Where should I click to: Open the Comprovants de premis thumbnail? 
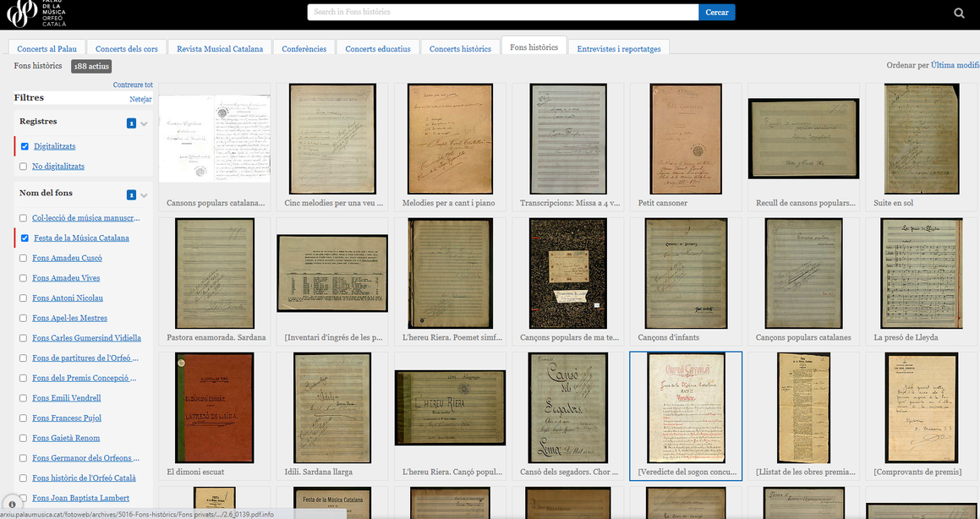pyautogui.click(x=922, y=407)
